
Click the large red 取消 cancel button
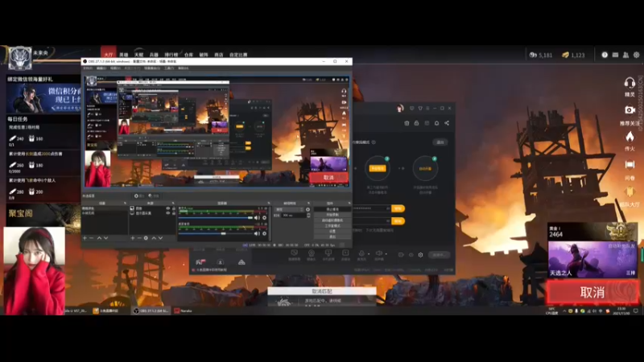(592, 292)
